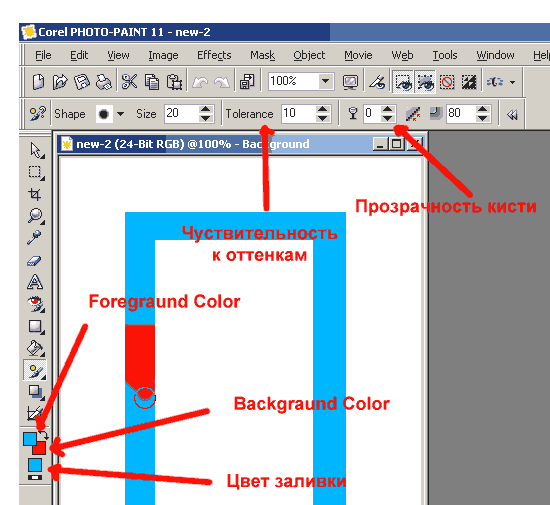This screenshot has width=550, height=505.
Task: Open the Window menu
Action: tap(495, 55)
